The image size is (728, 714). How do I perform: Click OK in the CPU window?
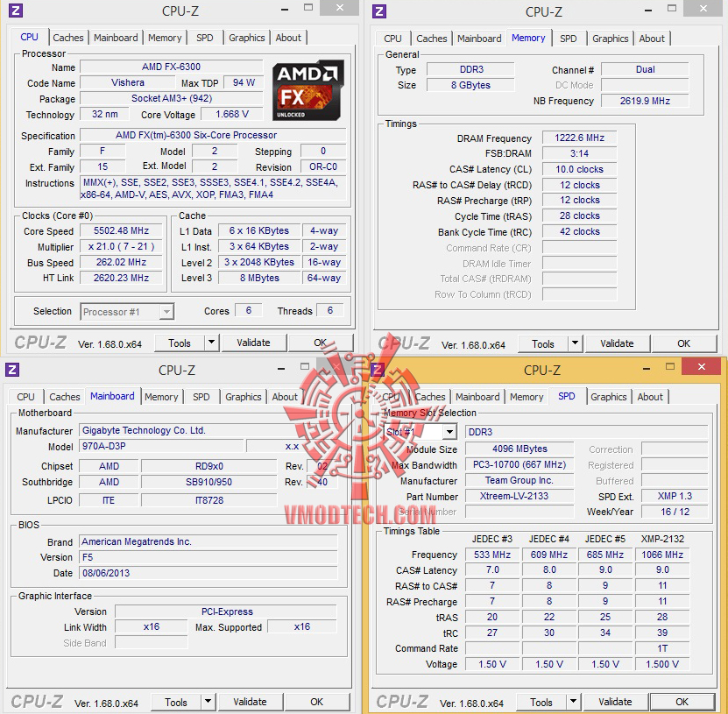pyautogui.click(x=321, y=343)
